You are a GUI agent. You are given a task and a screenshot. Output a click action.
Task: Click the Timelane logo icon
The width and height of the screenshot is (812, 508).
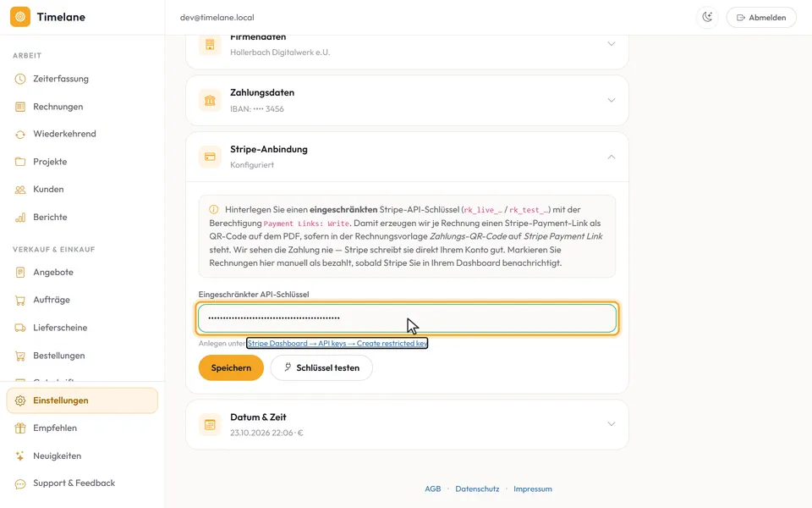click(20, 17)
